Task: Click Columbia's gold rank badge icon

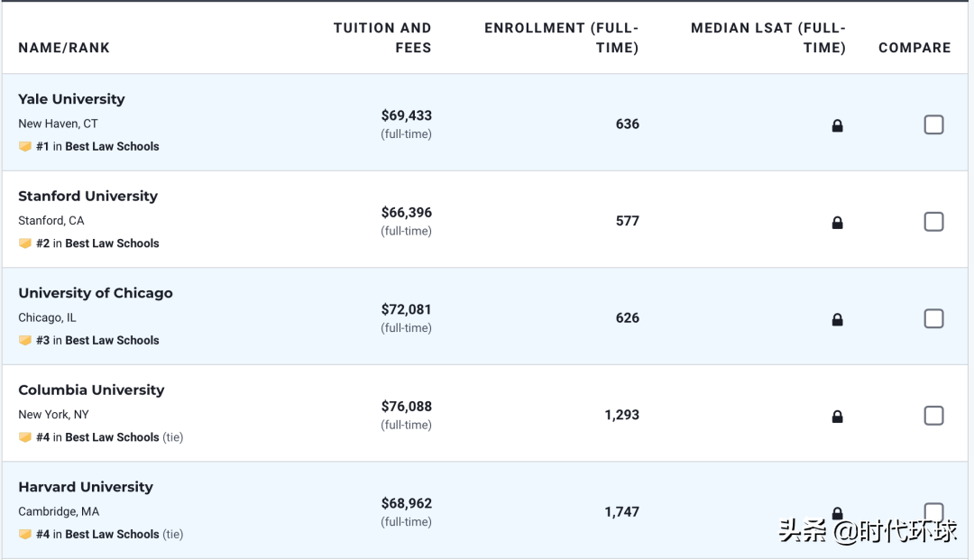Action: click(x=25, y=437)
